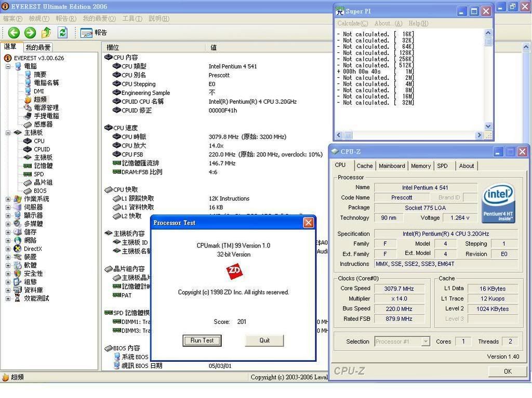
Task: Click the 晶片組 chipset icon in the tree
Action: (28, 182)
